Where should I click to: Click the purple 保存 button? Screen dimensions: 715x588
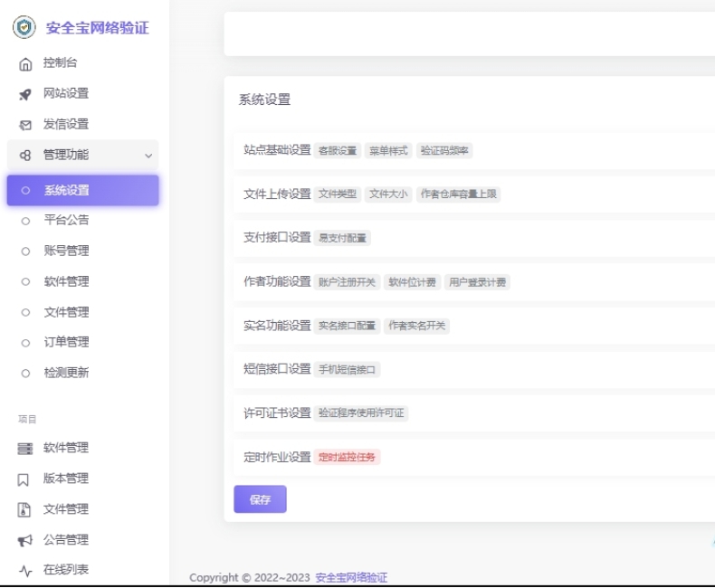coord(260,499)
